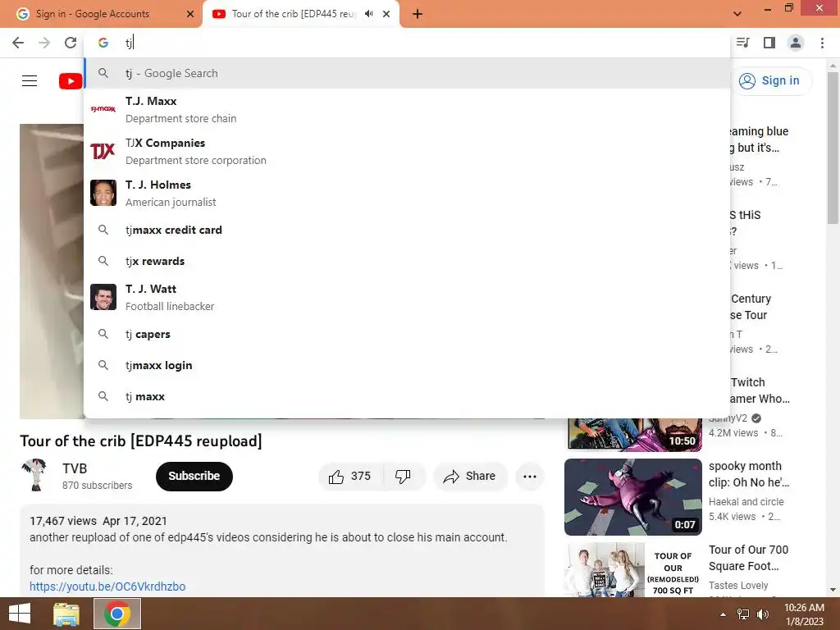Subscribe to the TVB channel

tap(194, 477)
